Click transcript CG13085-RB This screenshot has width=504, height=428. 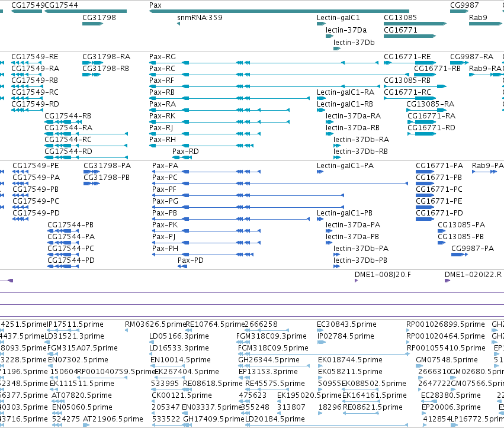tap(415, 86)
